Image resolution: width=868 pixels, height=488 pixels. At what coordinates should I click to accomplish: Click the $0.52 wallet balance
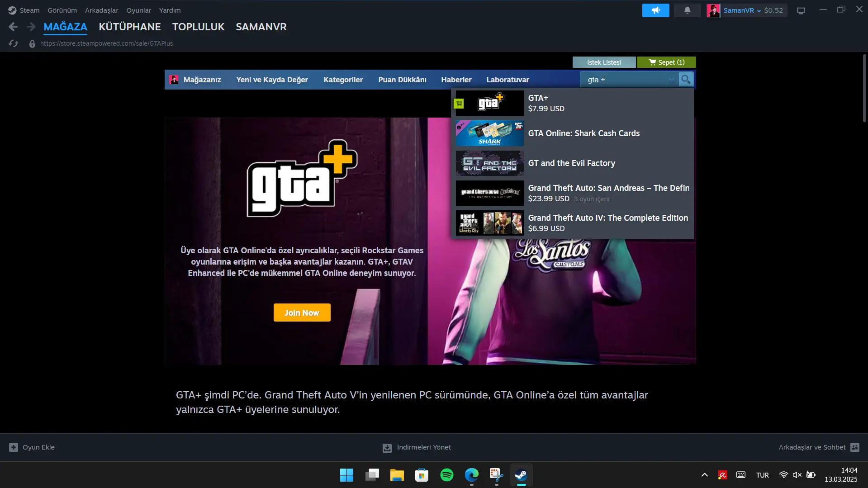click(773, 10)
